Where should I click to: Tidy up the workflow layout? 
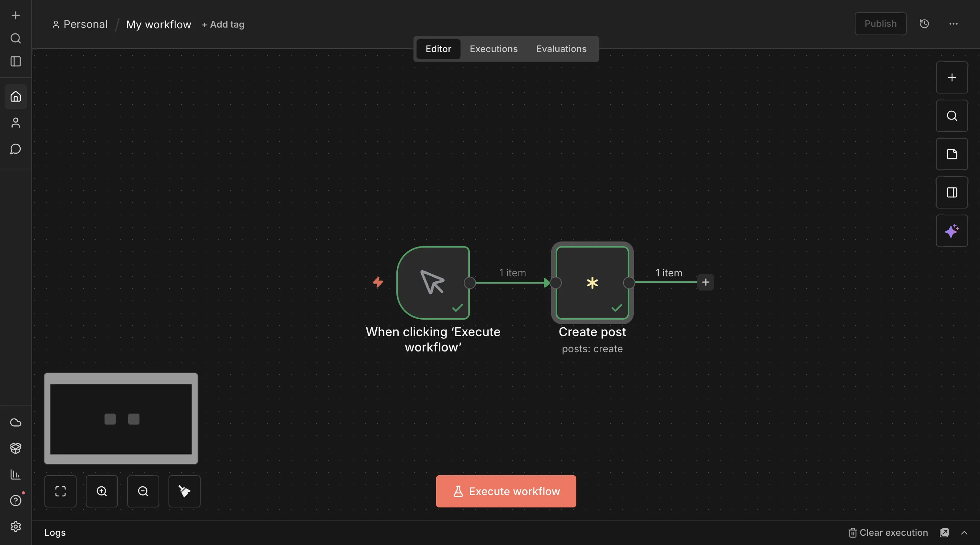184,491
